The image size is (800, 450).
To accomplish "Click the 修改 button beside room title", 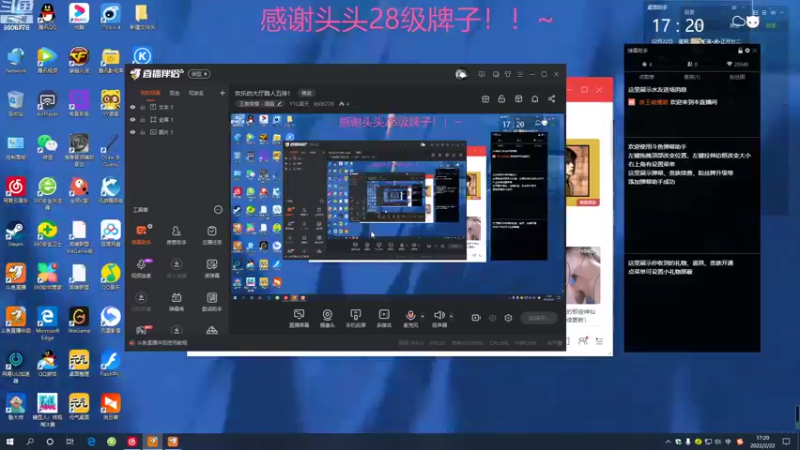I will pos(306,93).
